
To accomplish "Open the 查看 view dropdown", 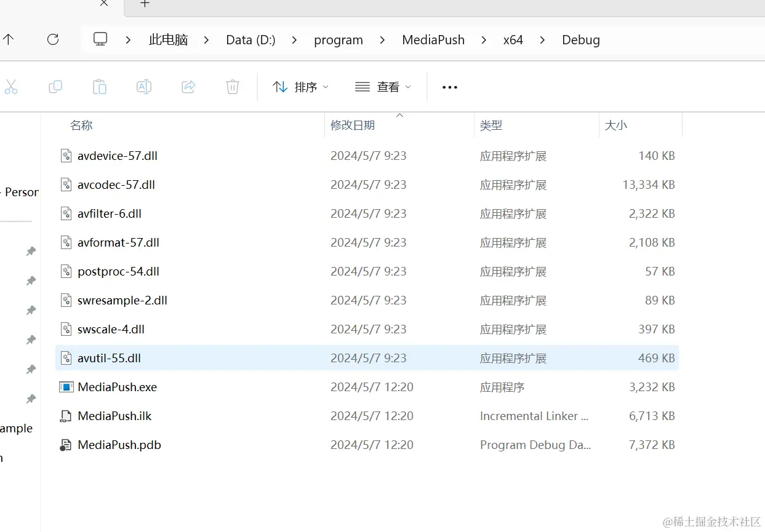I will pos(383,87).
